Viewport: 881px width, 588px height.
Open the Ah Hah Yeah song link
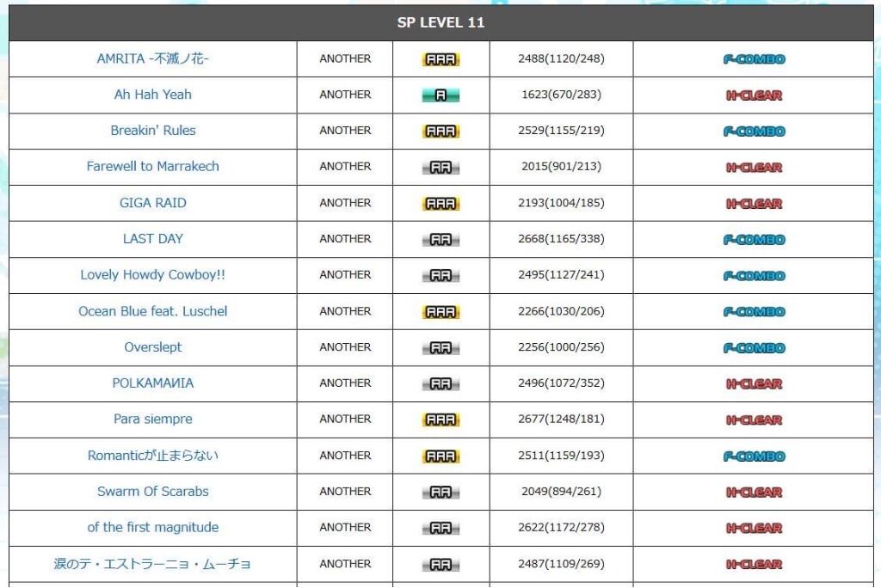coord(153,95)
